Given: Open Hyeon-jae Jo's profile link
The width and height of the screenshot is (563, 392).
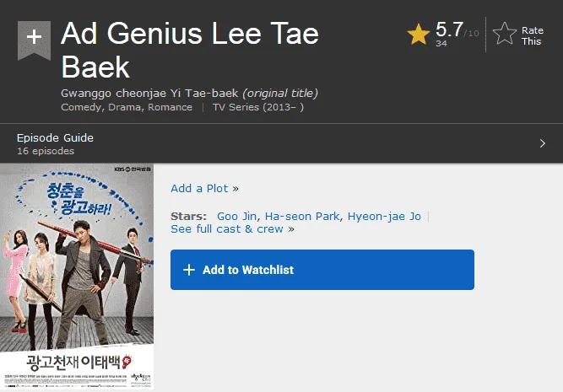Looking at the screenshot, I should click(384, 217).
